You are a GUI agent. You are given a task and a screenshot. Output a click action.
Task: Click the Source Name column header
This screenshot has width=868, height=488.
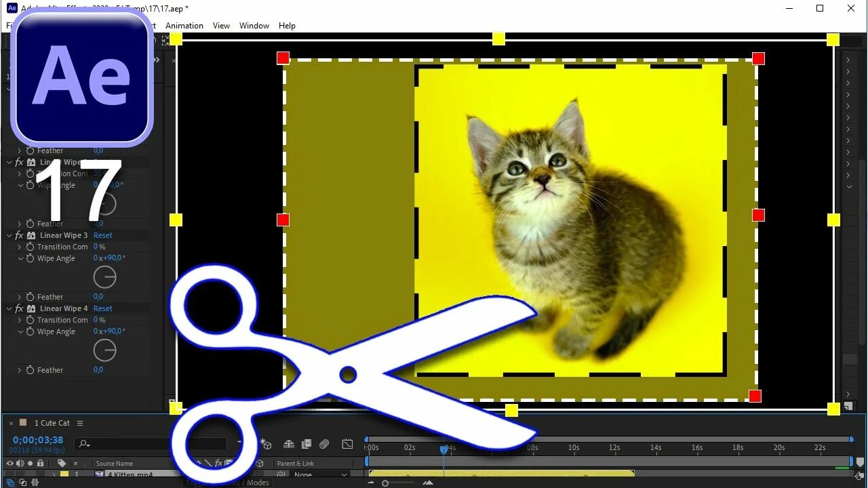pyautogui.click(x=115, y=464)
